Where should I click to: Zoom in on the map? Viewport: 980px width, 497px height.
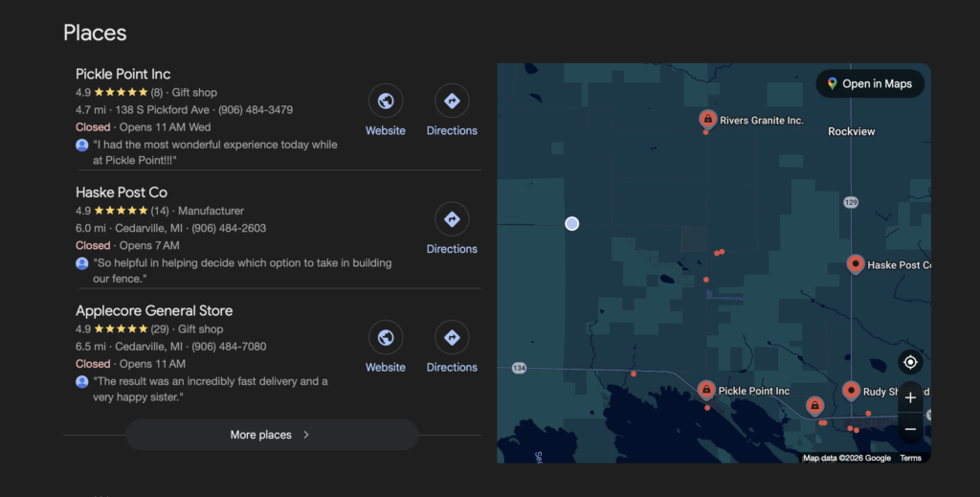(x=910, y=398)
